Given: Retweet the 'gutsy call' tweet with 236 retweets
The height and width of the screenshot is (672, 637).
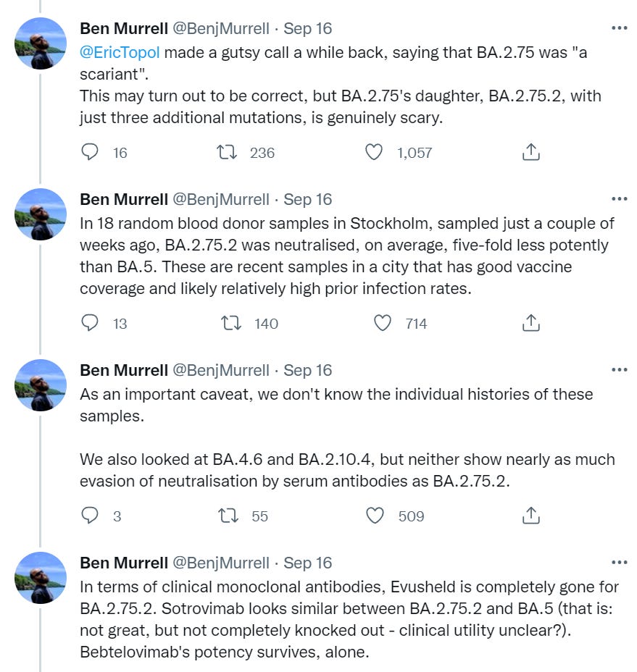Looking at the screenshot, I should [x=227, y=152].
